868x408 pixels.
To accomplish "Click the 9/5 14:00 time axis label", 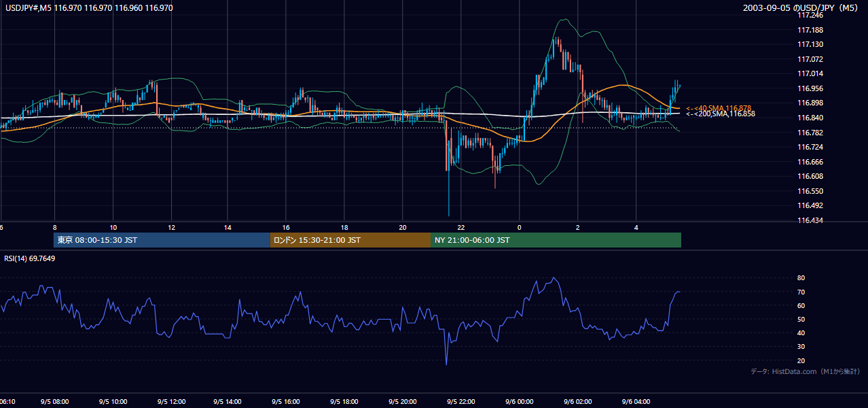I will coord(228,401).
